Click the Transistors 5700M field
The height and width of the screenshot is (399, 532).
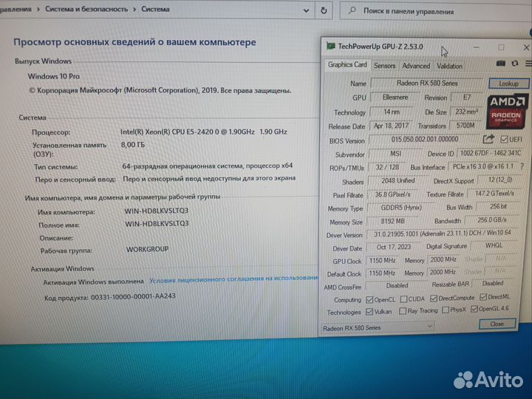coord(465,126)
